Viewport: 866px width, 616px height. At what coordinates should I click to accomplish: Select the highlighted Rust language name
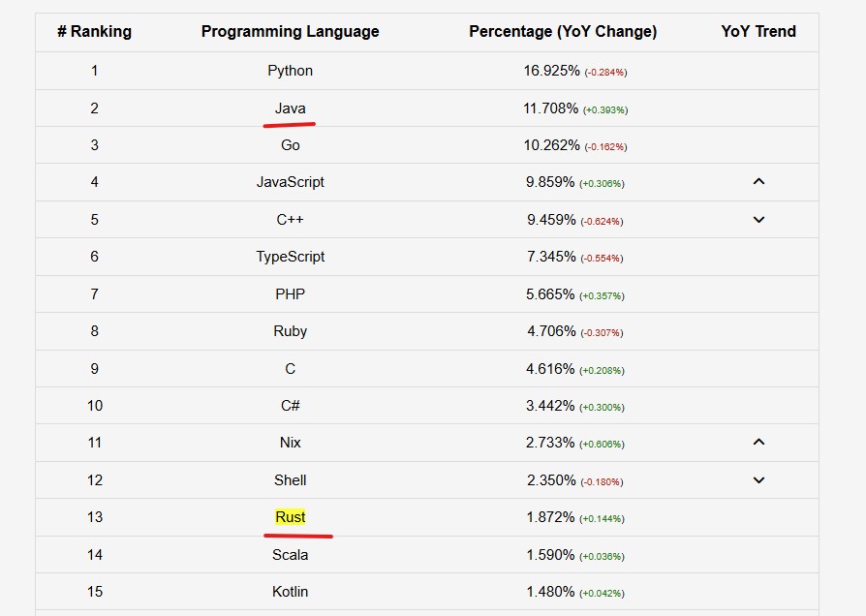290,517
